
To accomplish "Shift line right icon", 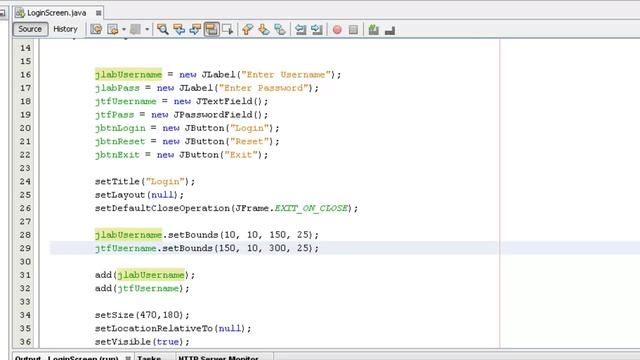I will [317, 29].
